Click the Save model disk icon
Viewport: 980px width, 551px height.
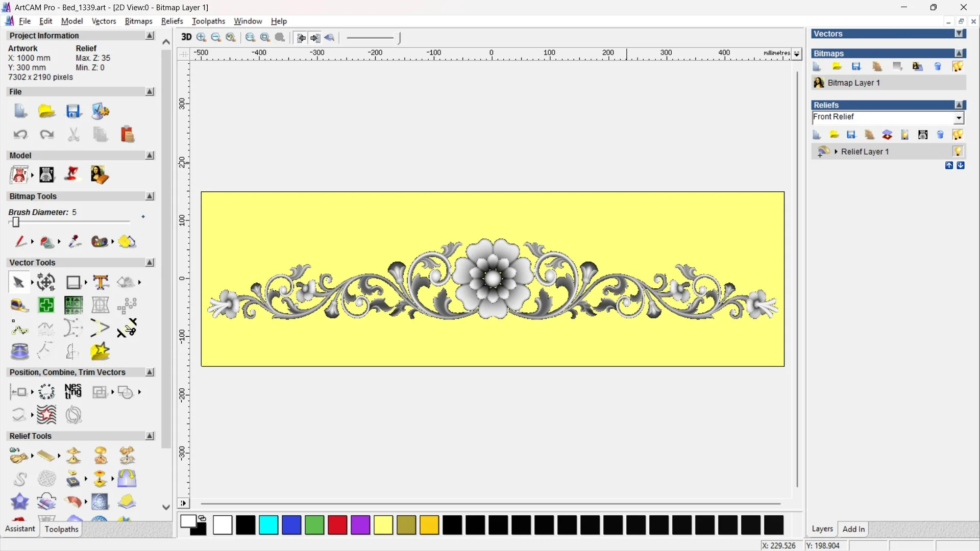tap(73, 111)
